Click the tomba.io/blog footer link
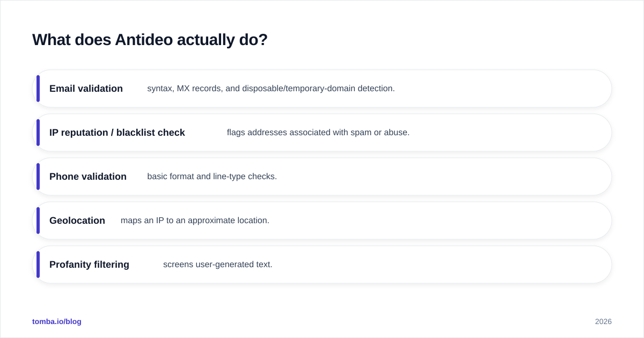This screenshot has height=338, width=644. (57, 321)
